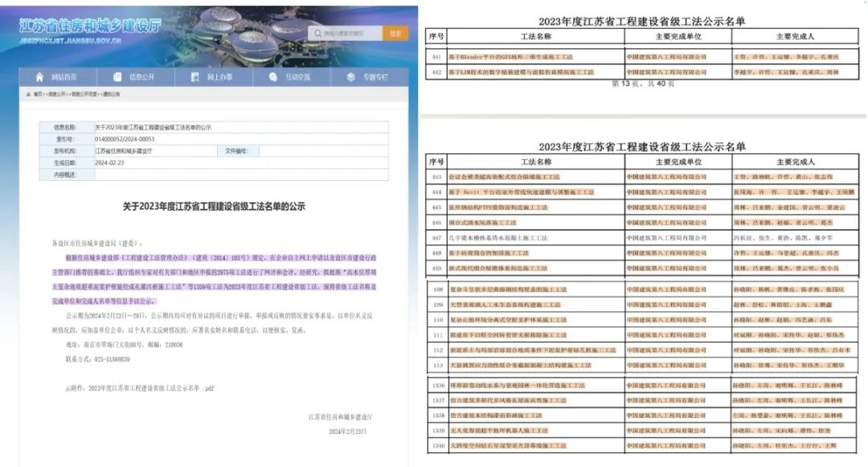This screenshot has height=467, width=868.
Task: Click row 447 serial number cell
Action: tap(436, 238)
